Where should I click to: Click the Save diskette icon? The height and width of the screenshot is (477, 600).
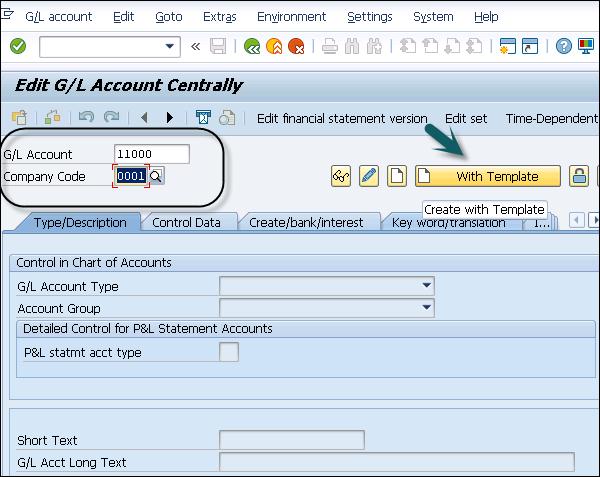[x=218, y=46]
